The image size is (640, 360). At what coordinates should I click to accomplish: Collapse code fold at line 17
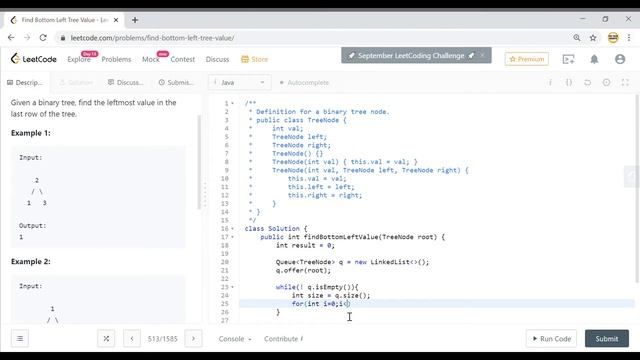point(233,237)
